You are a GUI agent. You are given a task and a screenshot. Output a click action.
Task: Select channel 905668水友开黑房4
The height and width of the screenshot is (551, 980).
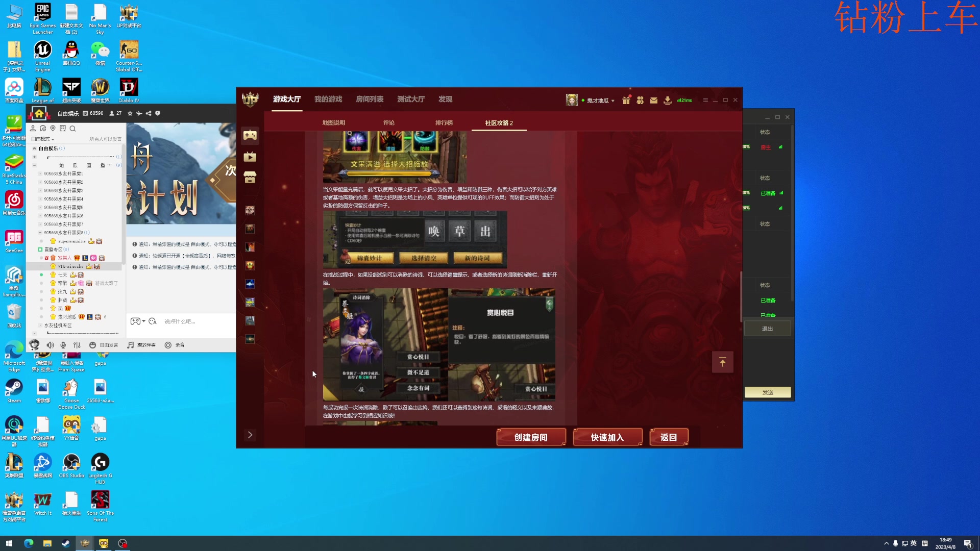coord(63,199)
